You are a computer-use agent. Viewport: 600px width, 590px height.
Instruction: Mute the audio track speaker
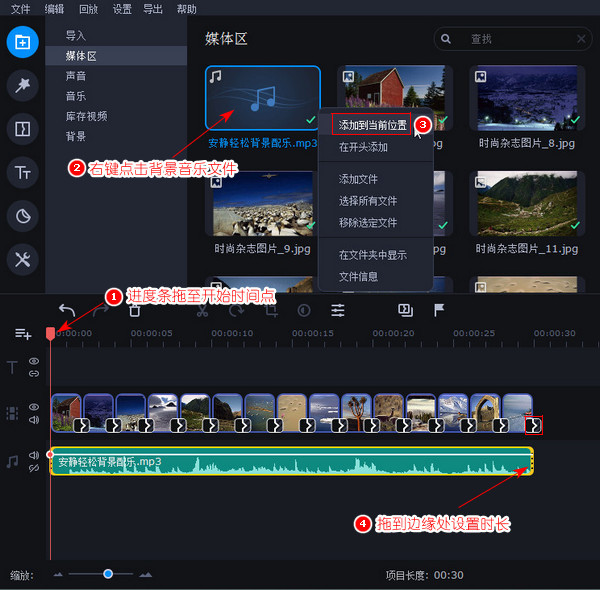click(34, 455)
